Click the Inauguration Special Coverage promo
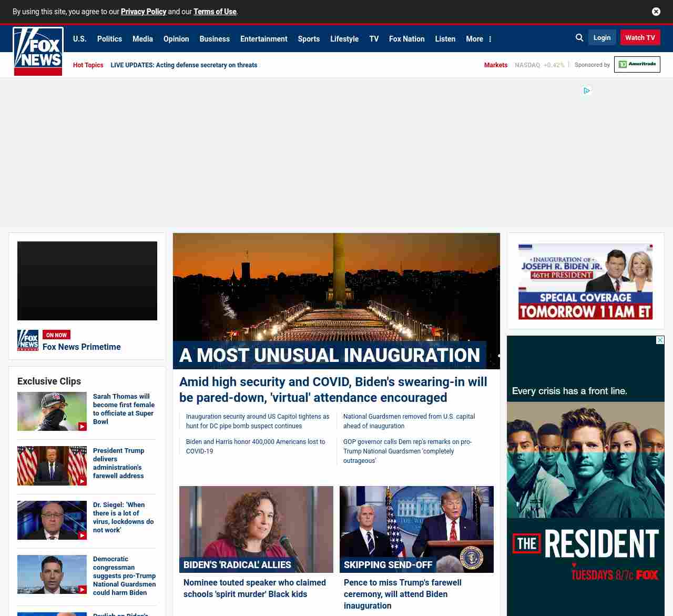 (x=586, y=281)
